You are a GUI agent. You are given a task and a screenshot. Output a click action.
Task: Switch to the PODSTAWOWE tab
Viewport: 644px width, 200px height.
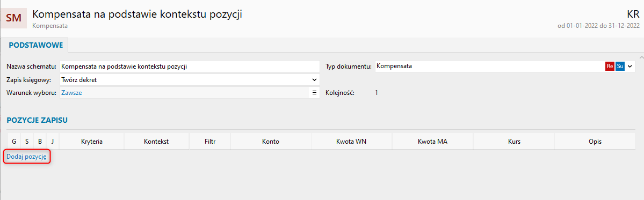point(36,45)
